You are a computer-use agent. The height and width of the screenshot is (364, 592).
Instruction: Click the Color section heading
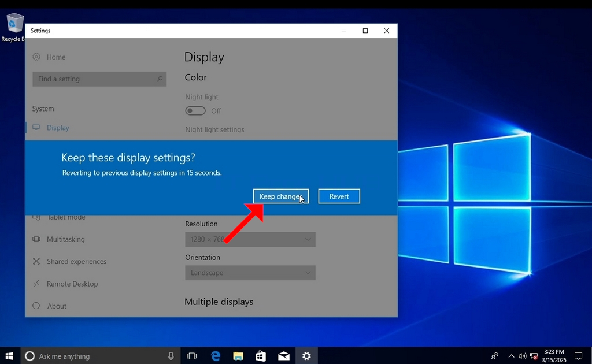[195, 77]
